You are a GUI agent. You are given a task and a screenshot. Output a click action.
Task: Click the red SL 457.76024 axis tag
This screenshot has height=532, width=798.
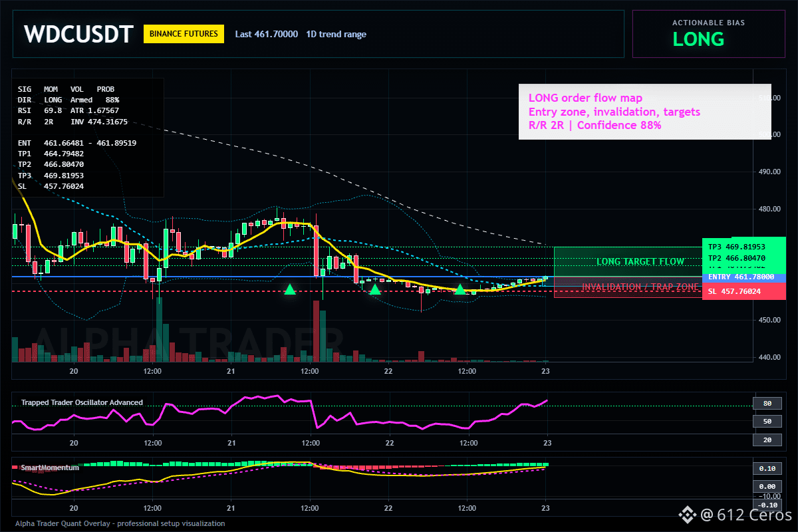click(x=743, y=291)
